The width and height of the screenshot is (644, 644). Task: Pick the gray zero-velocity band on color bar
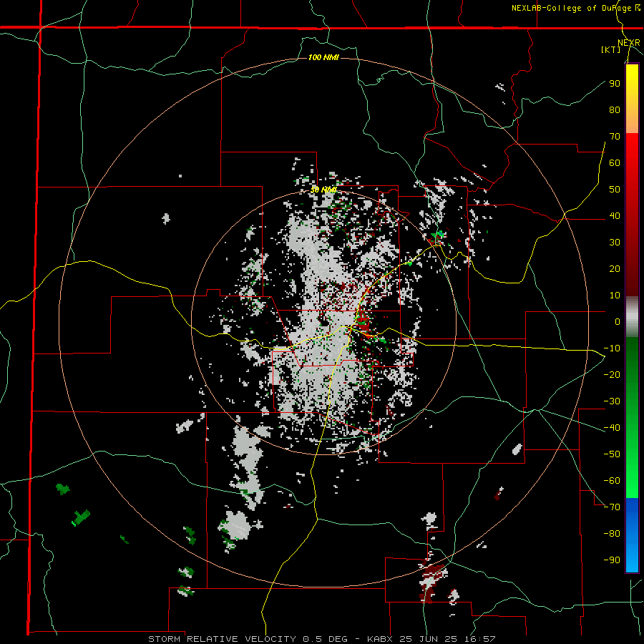[x=632, y=317]
